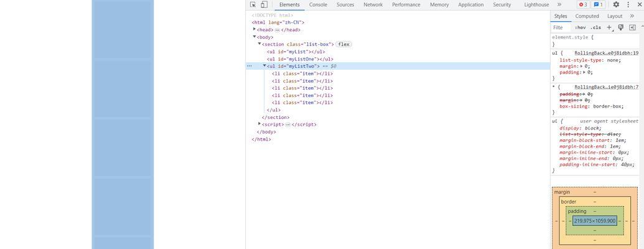The width and height of the screenshot is (644, 249).
Task: Show the 3 errors counter
Action: point(583,4)
